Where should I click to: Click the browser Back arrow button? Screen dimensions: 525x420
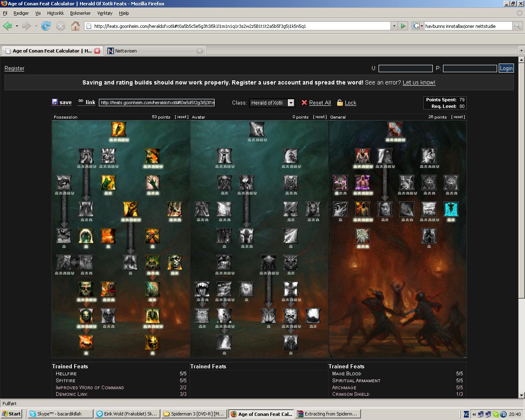click(7, 26)
